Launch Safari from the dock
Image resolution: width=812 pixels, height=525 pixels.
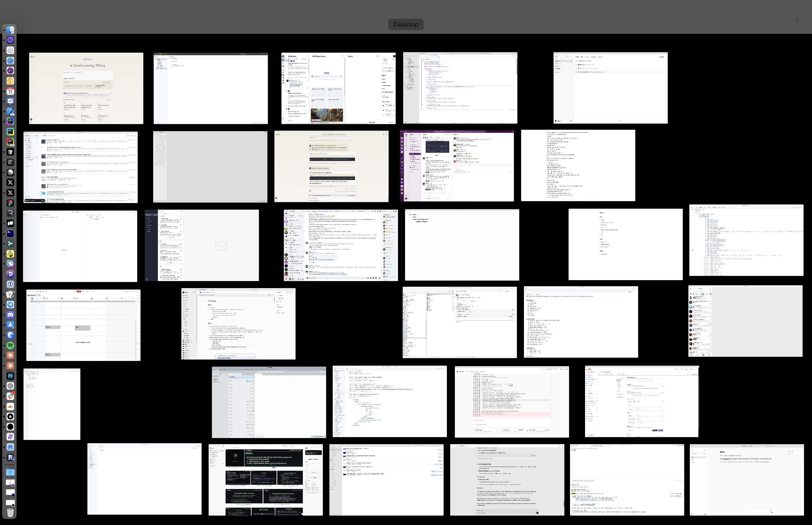[10, 61]
